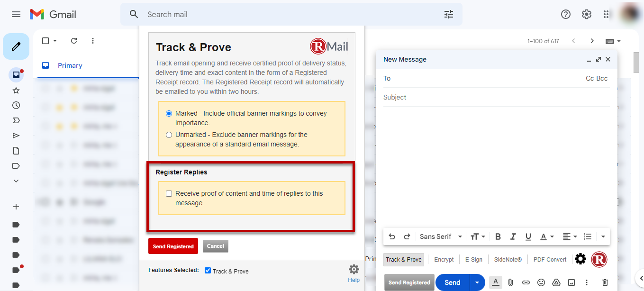Open Sans Serif font dropdown
The width and height of the screenshot is (644, 291).
tap(441, 236)
